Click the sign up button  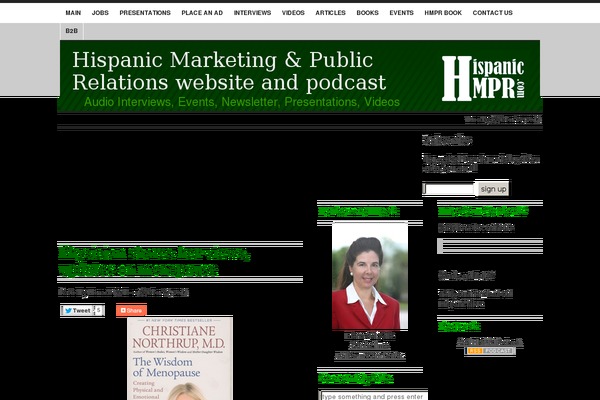tap(493, 189)
